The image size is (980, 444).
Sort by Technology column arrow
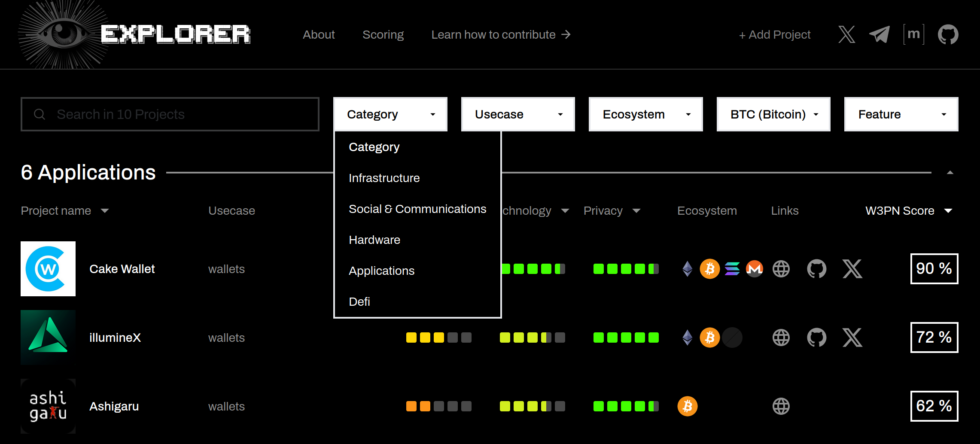point(565,211)
